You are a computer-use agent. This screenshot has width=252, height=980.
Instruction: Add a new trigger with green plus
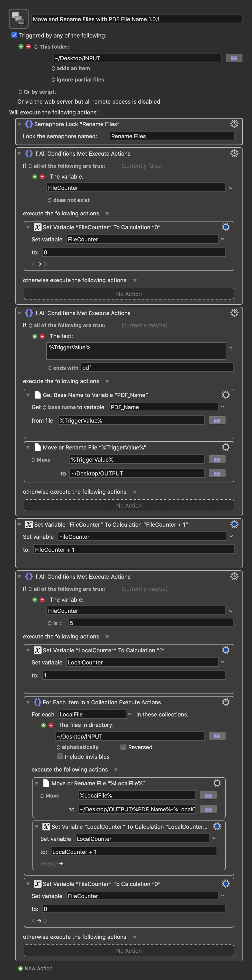[21, 46]
